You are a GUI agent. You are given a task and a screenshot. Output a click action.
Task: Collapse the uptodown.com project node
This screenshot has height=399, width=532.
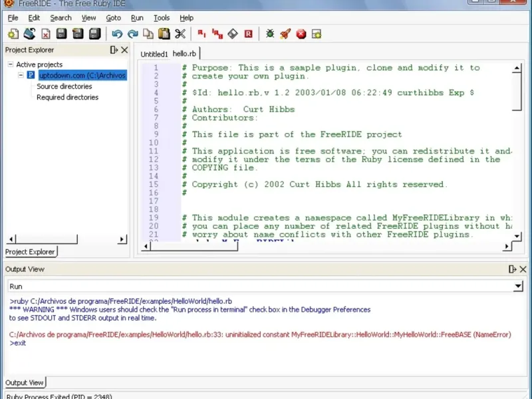point(21,75)
